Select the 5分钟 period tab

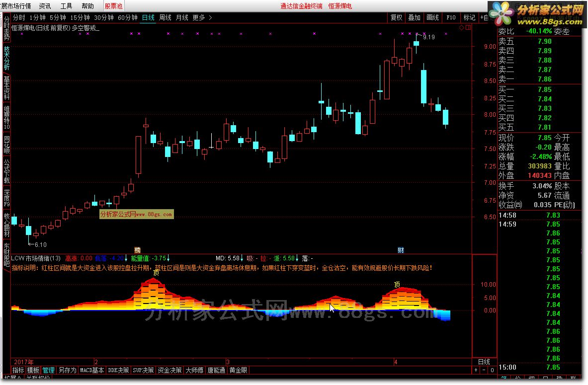point(58,17)
